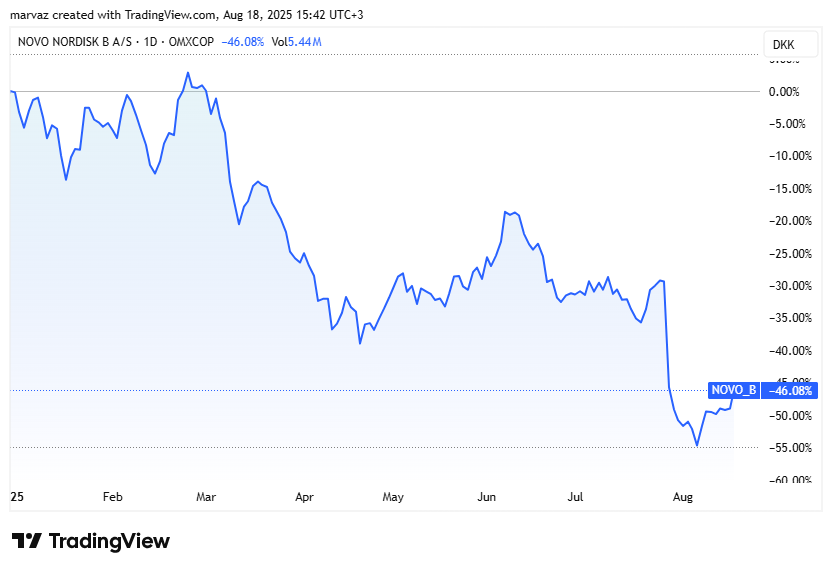The image size is (832, 571).
Task: Click the −5.00% axis label
Action: point(787,124)
